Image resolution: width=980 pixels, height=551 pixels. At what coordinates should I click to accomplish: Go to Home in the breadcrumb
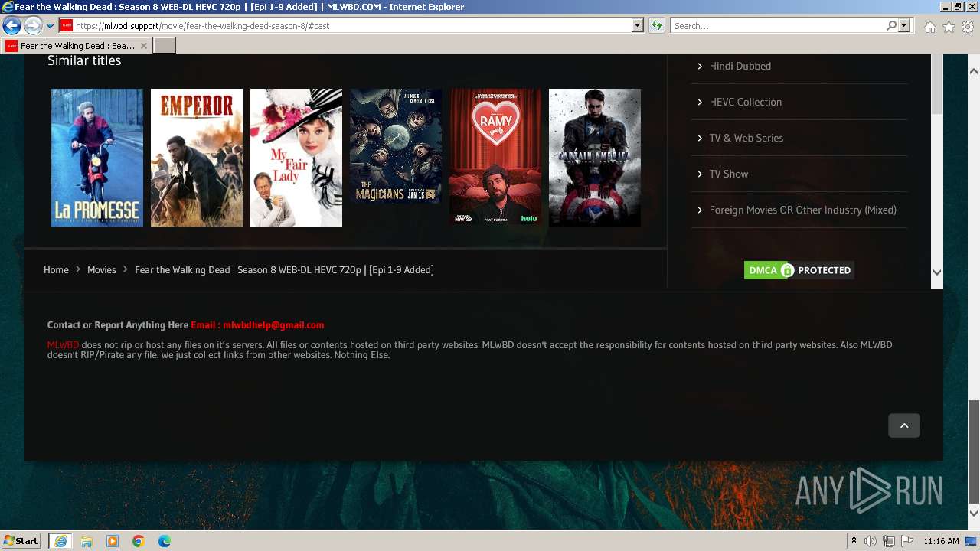[x=56, y=269]
